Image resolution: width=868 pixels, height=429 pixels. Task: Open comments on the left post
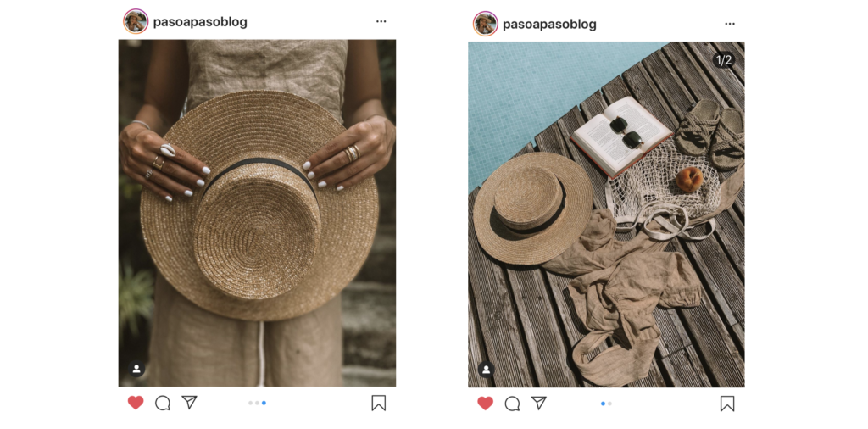(162, 403)
